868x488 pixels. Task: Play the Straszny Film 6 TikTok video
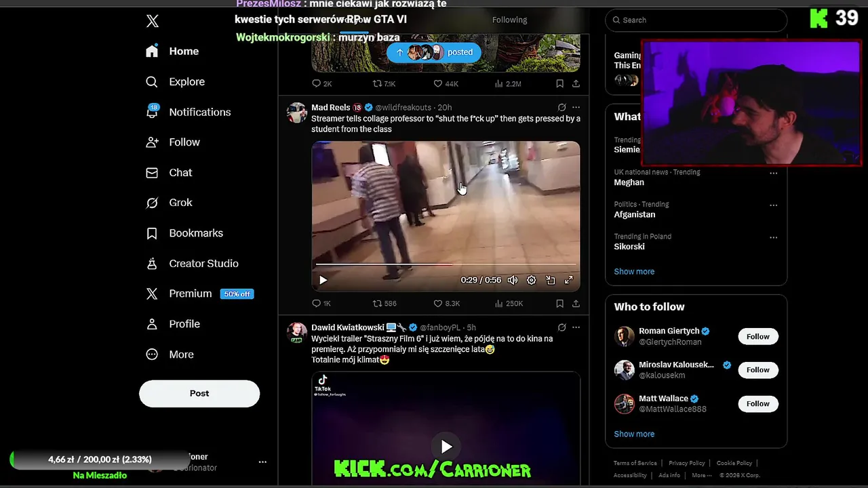[x=446, y=447]
